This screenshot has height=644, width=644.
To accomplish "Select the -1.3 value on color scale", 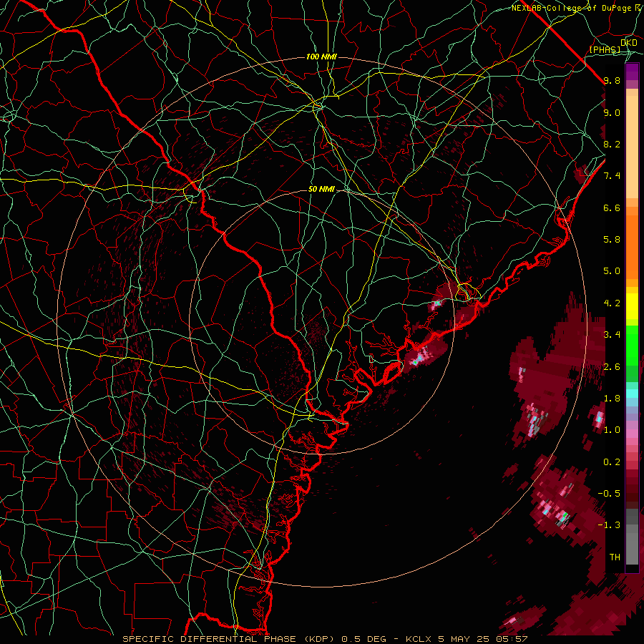I will coord(609,525).
